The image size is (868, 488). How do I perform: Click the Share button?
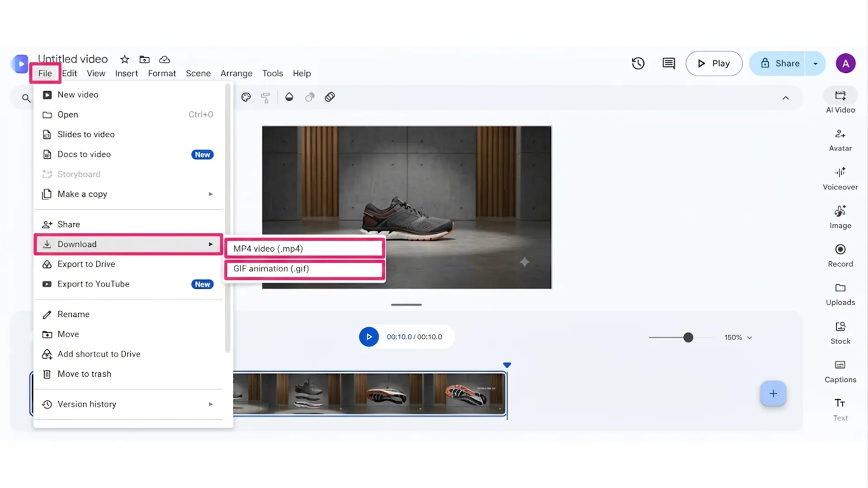pyautogui.click(x=778, y=64)
